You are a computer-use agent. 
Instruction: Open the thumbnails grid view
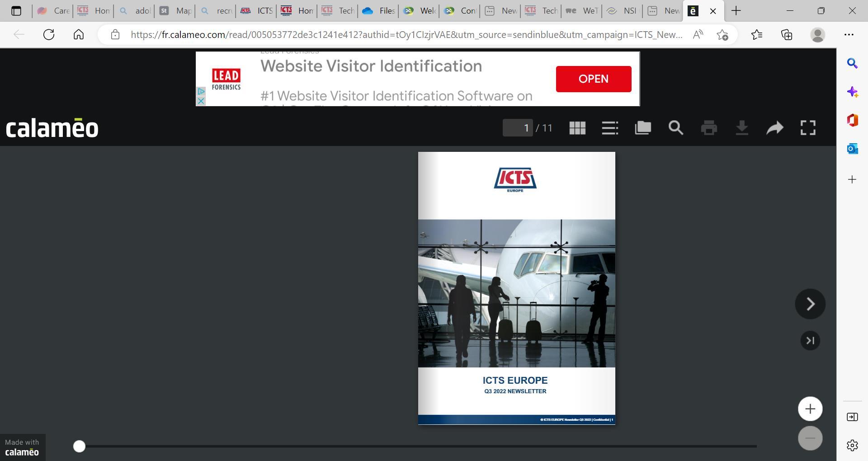(x=577, y=128)
